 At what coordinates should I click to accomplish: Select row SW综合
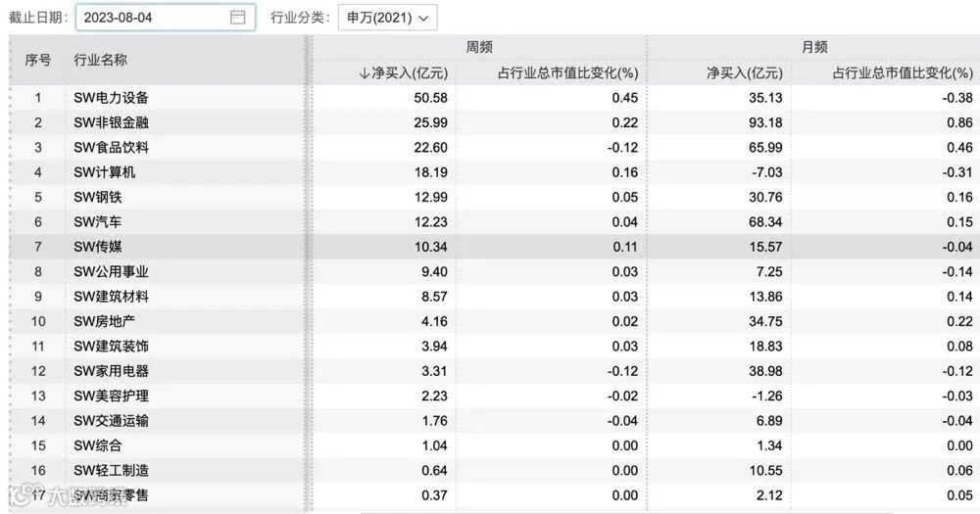[494, 445]
